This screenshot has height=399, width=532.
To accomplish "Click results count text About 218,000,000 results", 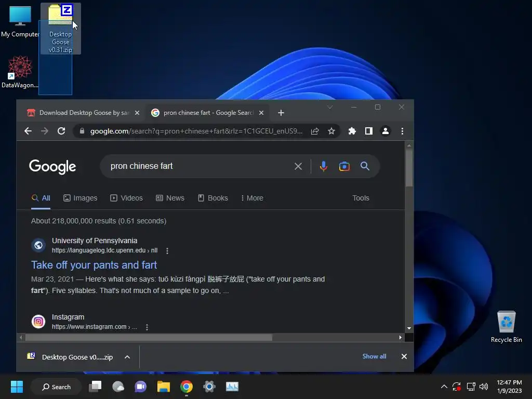I will (99, 221).
